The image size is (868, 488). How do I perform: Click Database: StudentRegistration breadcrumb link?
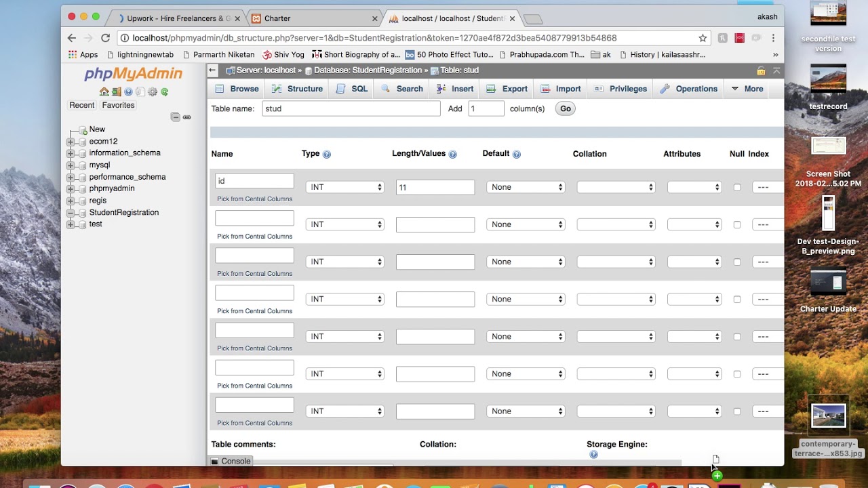(368, 70)
